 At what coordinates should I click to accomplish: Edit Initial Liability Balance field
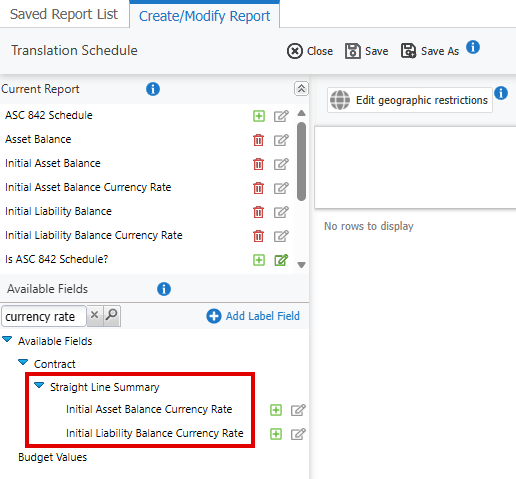coord(281,212)
